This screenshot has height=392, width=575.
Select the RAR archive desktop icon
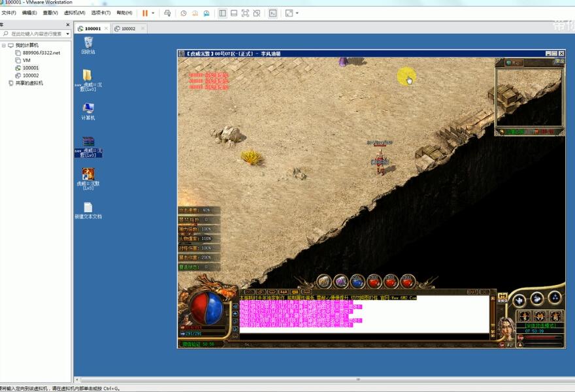(88, 147)
